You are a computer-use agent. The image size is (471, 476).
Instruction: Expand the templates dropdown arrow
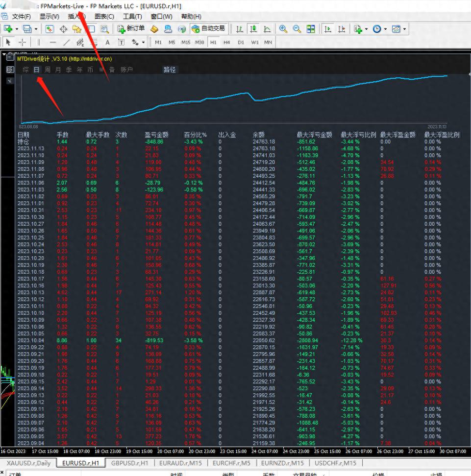point(405,29)
